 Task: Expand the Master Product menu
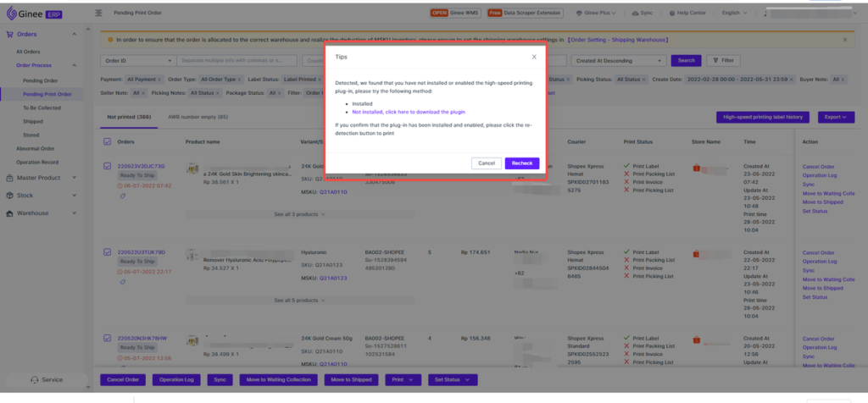pyautogui.click(x=75, y=178)
